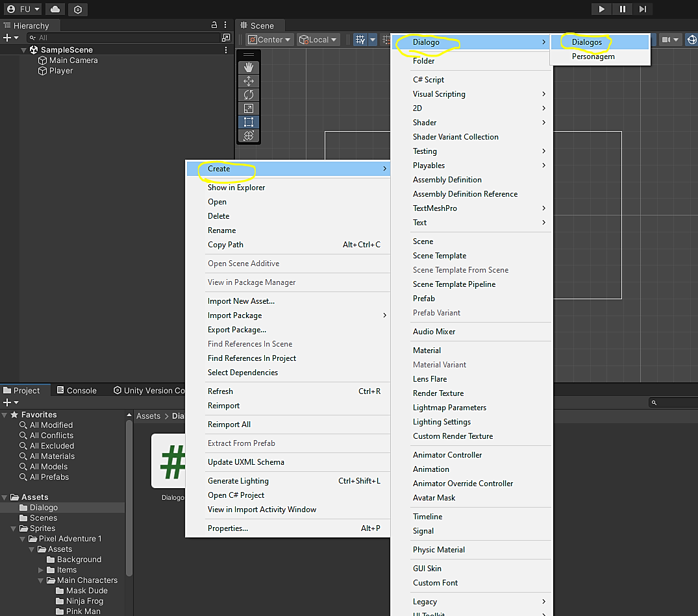
Task: Open the Local rotation dropdown
Action: [318, 40]
